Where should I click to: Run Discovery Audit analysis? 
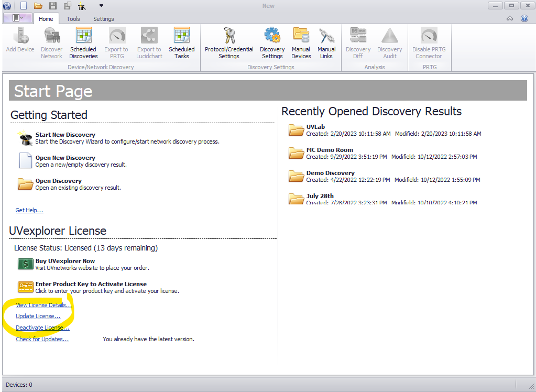click(390, 43)
